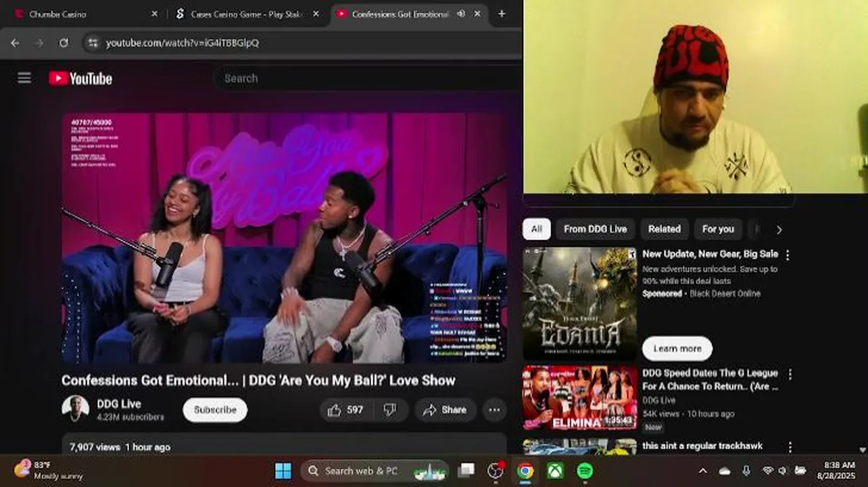Go back with browser back arrow
This screenshot has height=487, width=868.
pyautogui.click(x=15, y=43)
